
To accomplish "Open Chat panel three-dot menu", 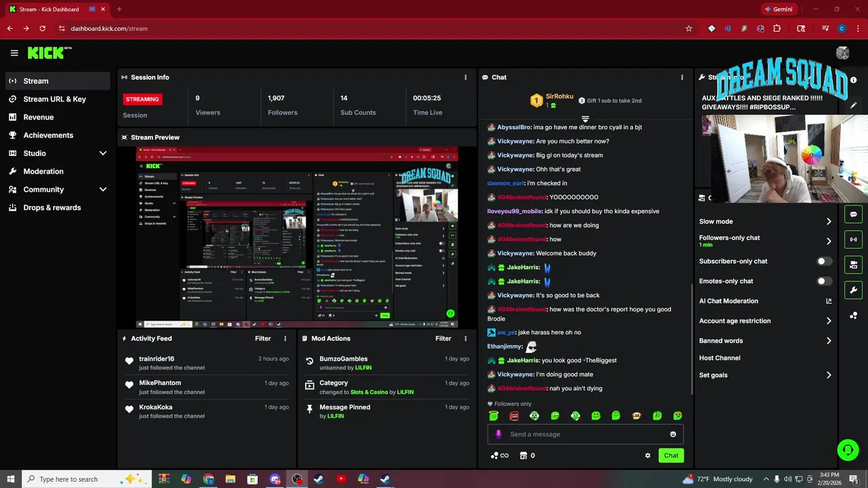I will [682, 77].
